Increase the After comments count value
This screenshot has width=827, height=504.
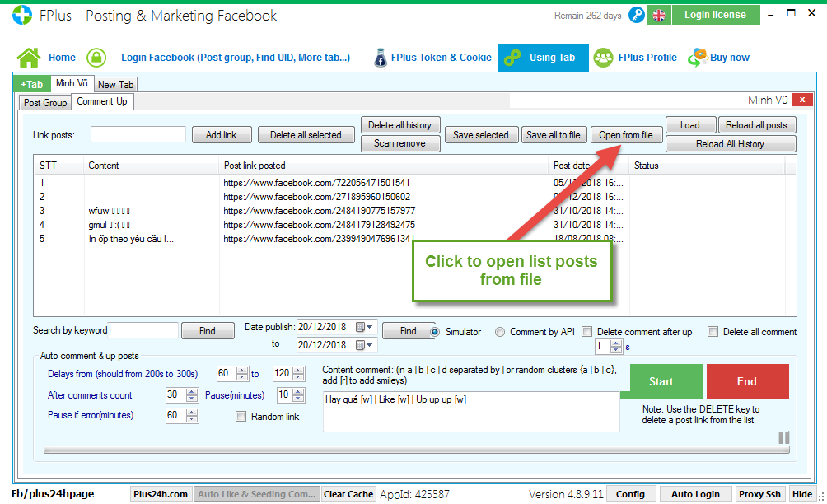pyautogui.click(x=192, y=392)
